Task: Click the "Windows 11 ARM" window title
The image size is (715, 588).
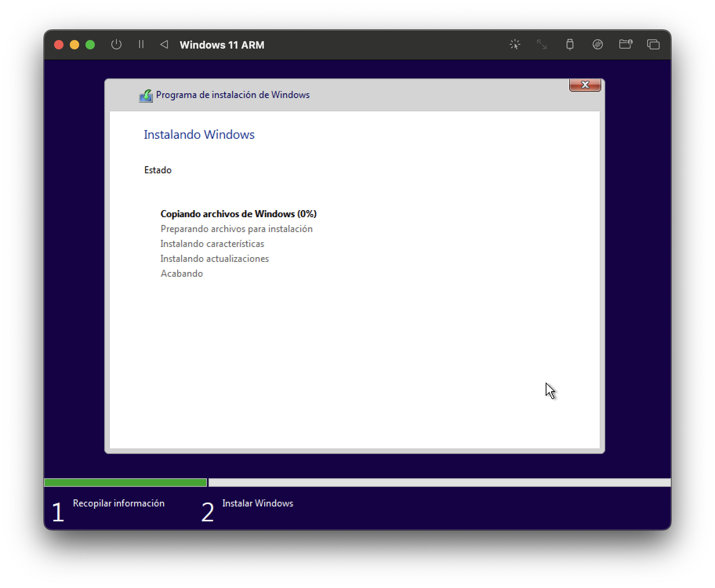Action: tap(222, 45)
